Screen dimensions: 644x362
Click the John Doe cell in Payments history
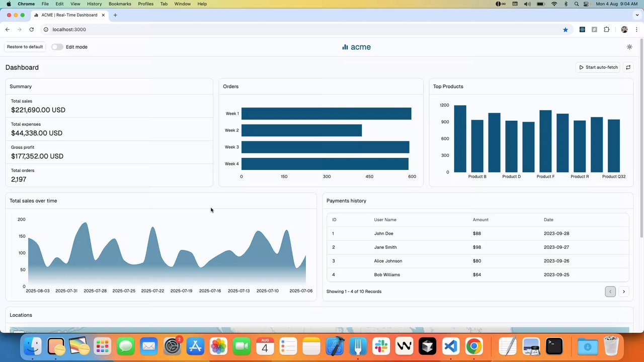pos(384,233)
